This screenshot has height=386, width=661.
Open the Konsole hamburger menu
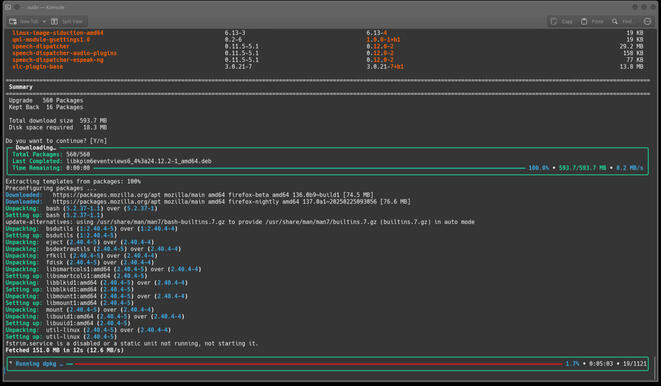pyautogui.click(x=648, y=21)
